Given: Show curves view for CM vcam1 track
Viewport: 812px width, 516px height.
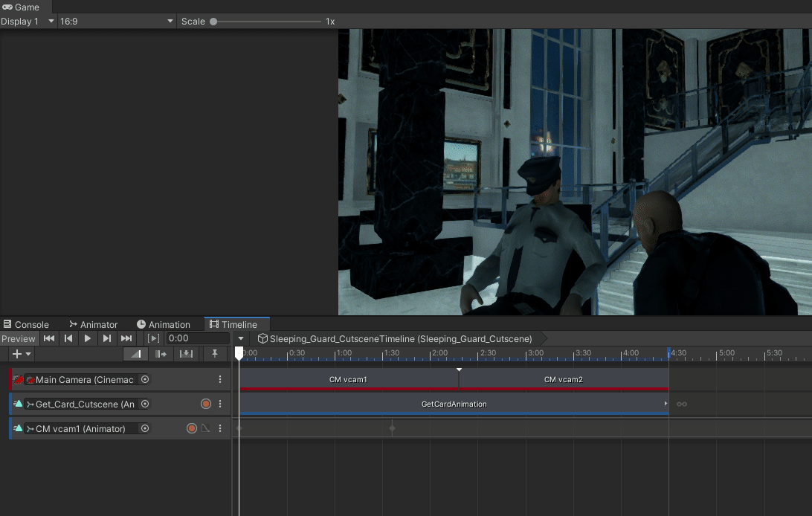Looking at the screenshot, I should coord(206,428).
